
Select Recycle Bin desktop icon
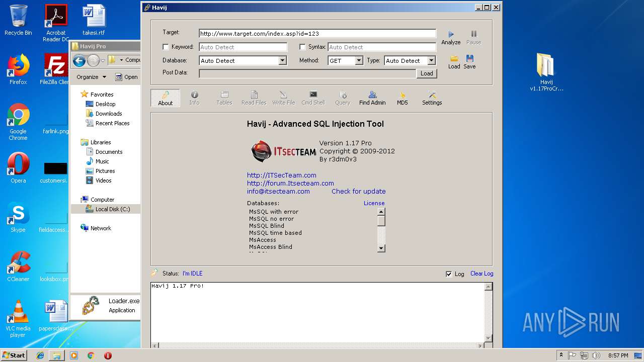click(18, 20)
